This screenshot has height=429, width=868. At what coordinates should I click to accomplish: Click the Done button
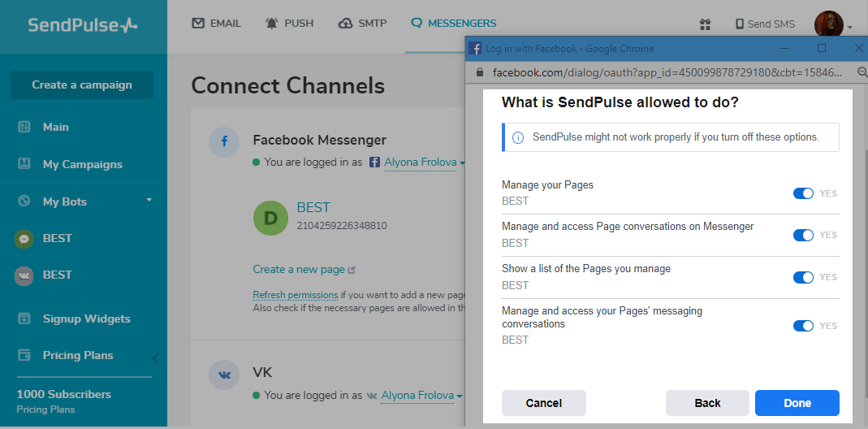click(797, 403)
